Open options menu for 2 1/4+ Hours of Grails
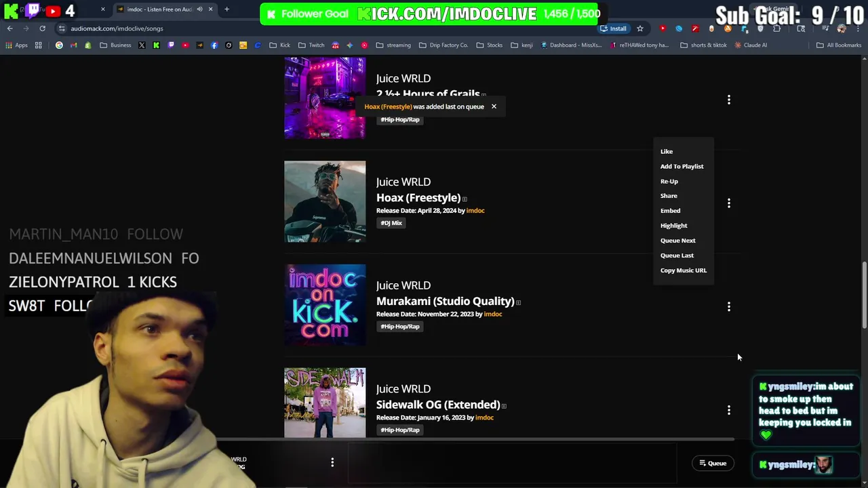Screen dimensions: 868x488 (x=729, y=100)
